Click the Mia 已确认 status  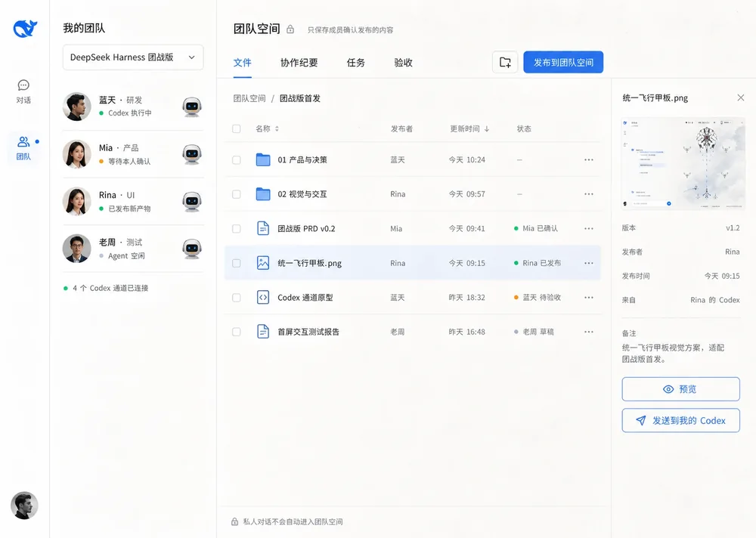click(x=536, y=228)
